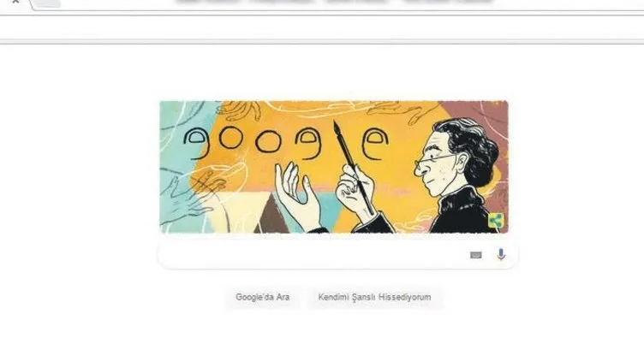Image resolution: width=644 pixels, height=338 pixels.
Task: Click the second 'o' letter in the doodle
Action: pyautogui.click(x=268, y=141)
